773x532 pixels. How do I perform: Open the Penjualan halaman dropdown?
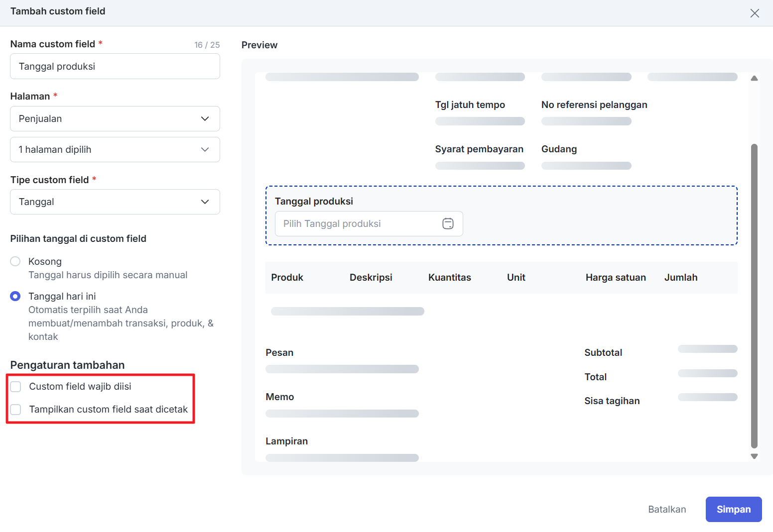pyautogui.click(x=115, y=119)
